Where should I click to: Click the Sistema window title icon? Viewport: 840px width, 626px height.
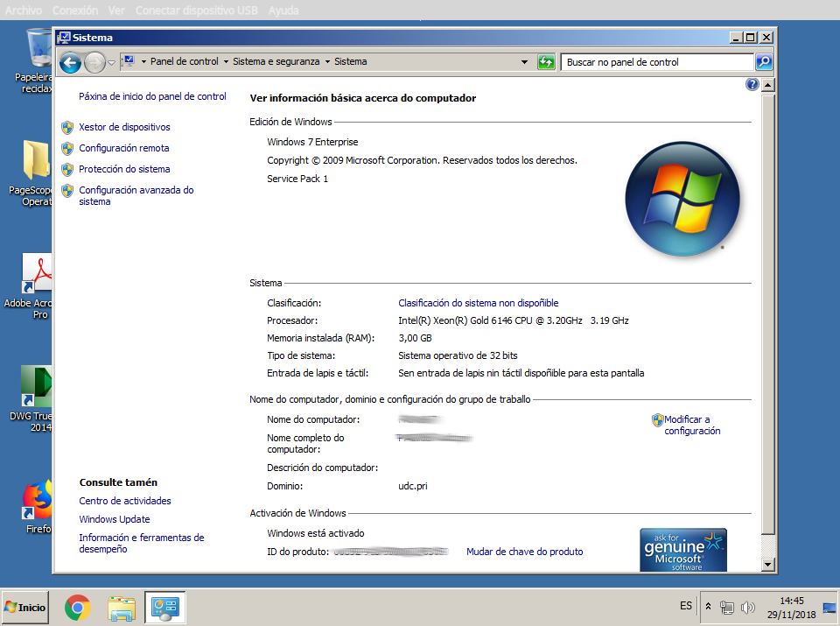64,37
